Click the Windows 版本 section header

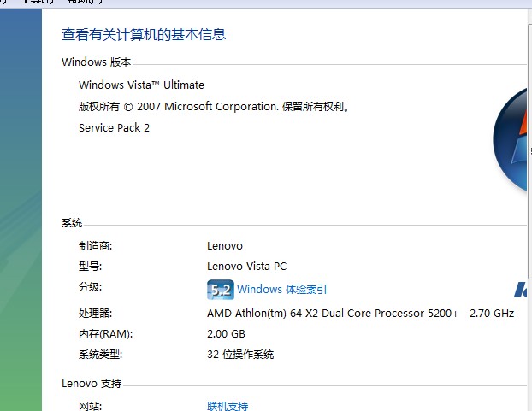tap(96, 62)
